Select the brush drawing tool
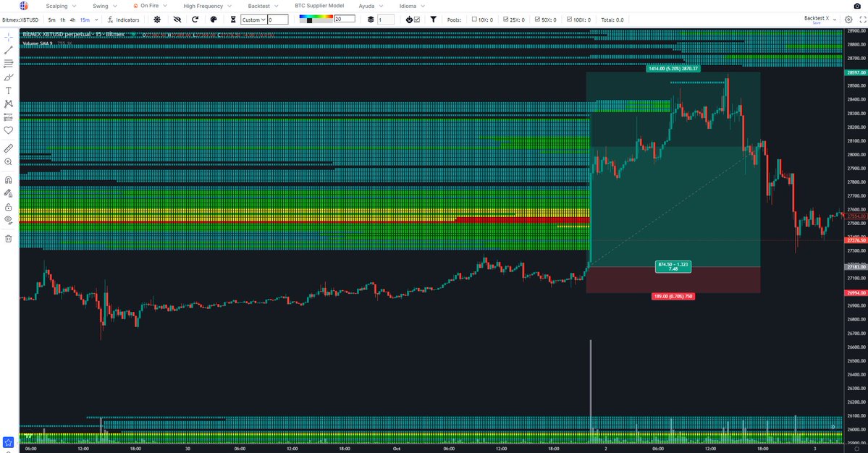Viewport: 868px width, 453px height. click(x=8, y=77)
